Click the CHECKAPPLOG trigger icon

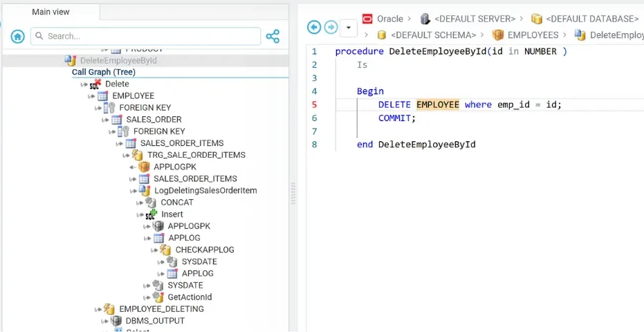[x=165, y=250]
